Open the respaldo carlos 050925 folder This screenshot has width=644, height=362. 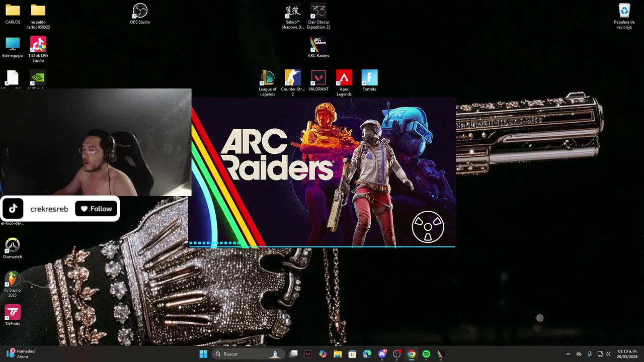point(38,16)
